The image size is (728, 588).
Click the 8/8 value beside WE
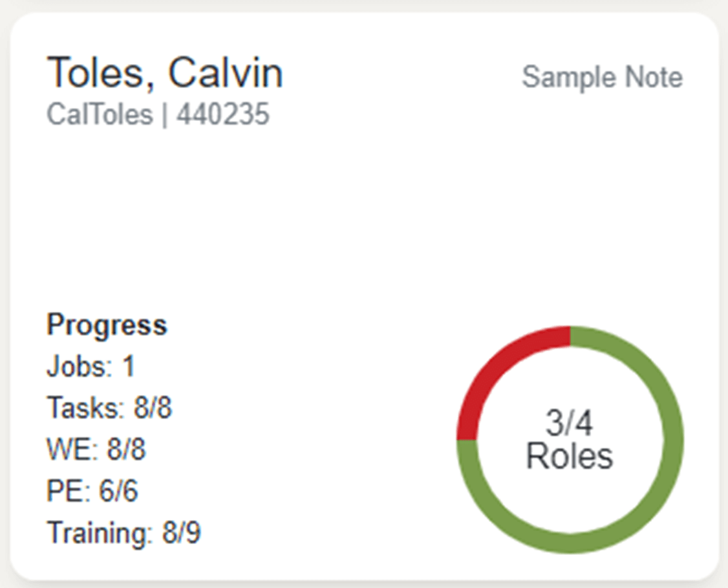click(x=126, y=450)
